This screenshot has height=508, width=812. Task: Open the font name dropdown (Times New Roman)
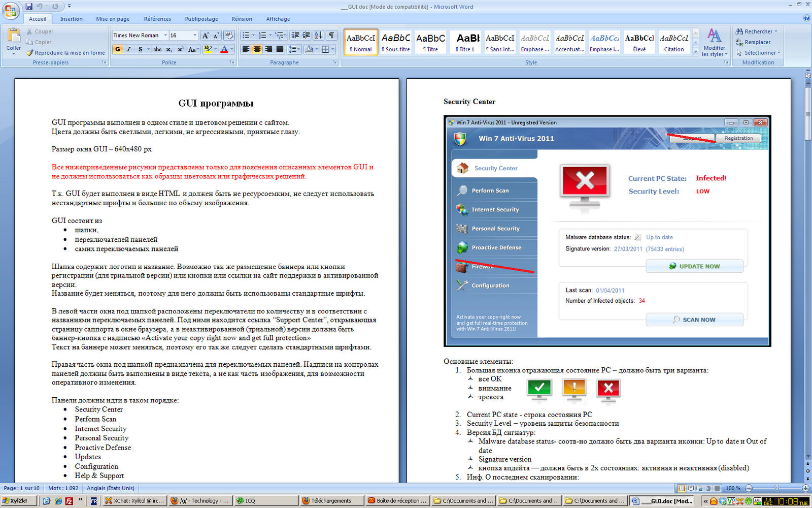(165, 35)
